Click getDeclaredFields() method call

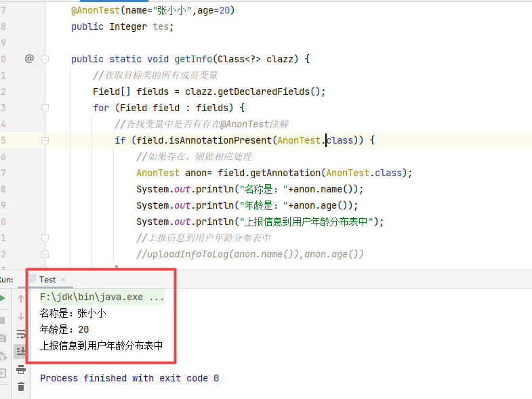[268, 91]
